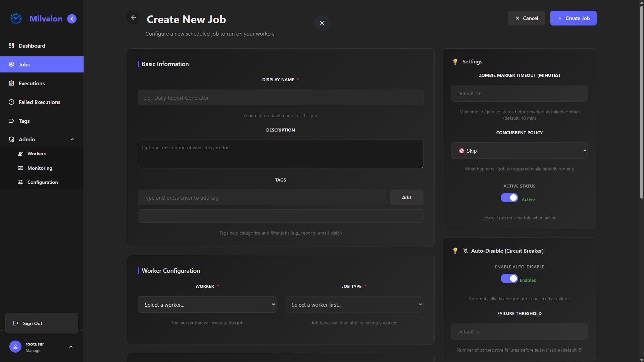Image resolution: width=644 pixels, height=362 pixels.
Task: Click the Create Job button
Action: [x=573, y=18]
